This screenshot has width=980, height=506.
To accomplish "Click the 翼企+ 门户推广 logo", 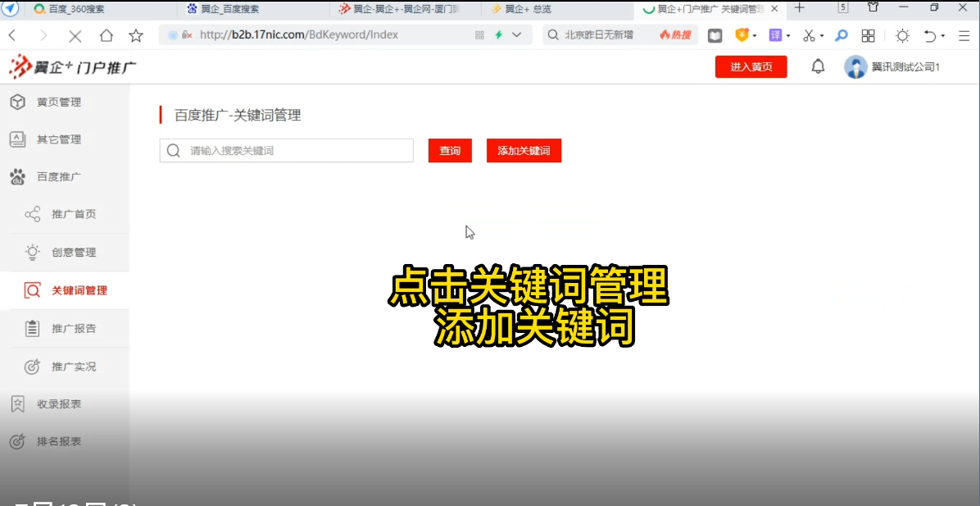I will click(72, 67).
